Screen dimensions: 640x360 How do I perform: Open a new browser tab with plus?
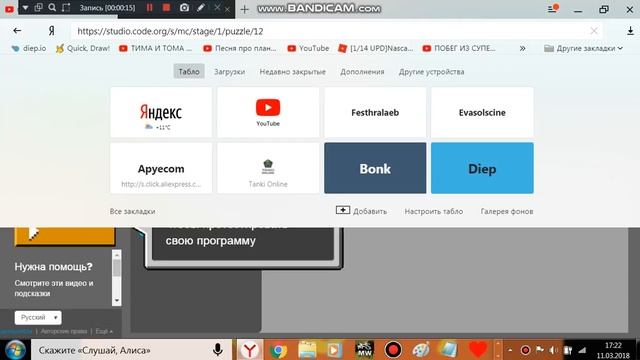[244, 9]
